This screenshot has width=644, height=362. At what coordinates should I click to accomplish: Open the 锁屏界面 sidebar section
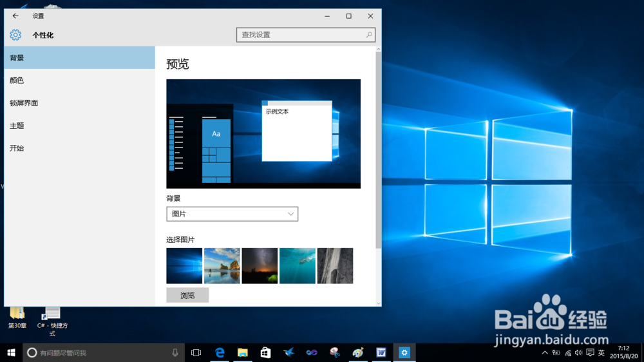80,102
